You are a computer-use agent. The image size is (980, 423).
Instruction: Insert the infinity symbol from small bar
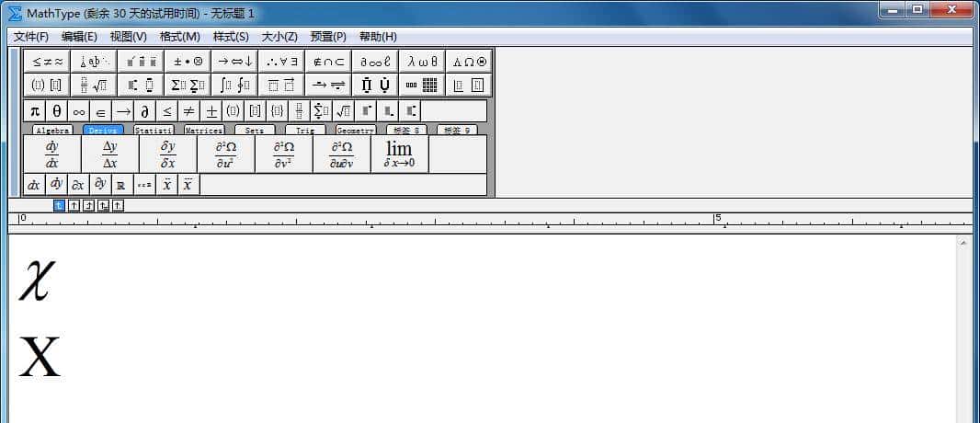(x=79, y=111)
